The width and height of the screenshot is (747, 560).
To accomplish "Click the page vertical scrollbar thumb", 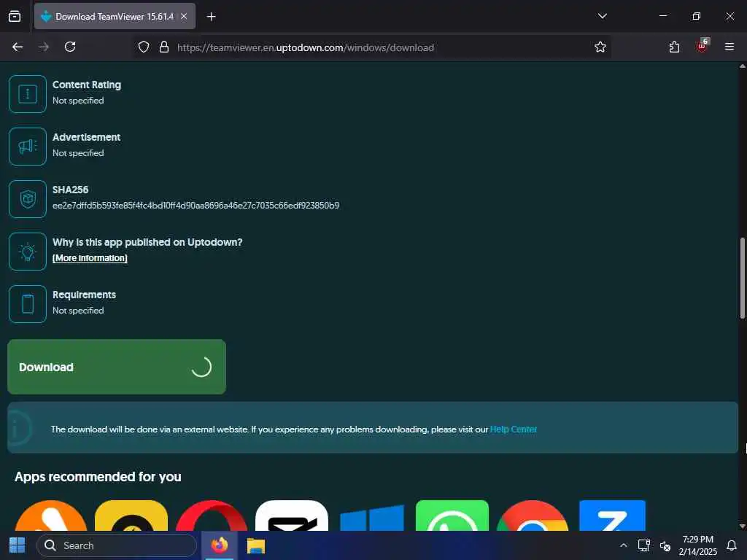I will click(x=742, y=278).
